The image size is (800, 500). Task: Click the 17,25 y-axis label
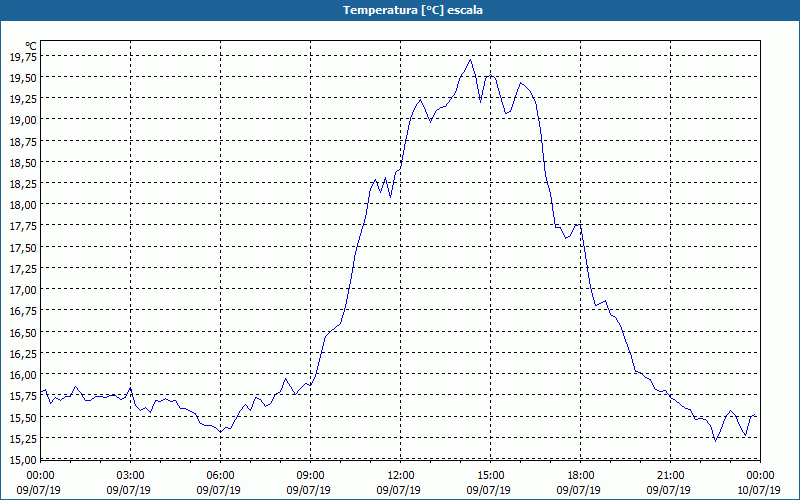pyautogui.click(x=23, y=268)
